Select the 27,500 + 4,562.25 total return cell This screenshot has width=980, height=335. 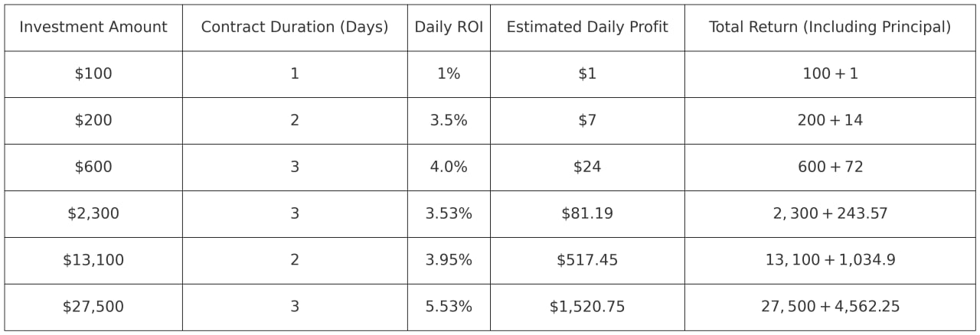pos(830,307)
